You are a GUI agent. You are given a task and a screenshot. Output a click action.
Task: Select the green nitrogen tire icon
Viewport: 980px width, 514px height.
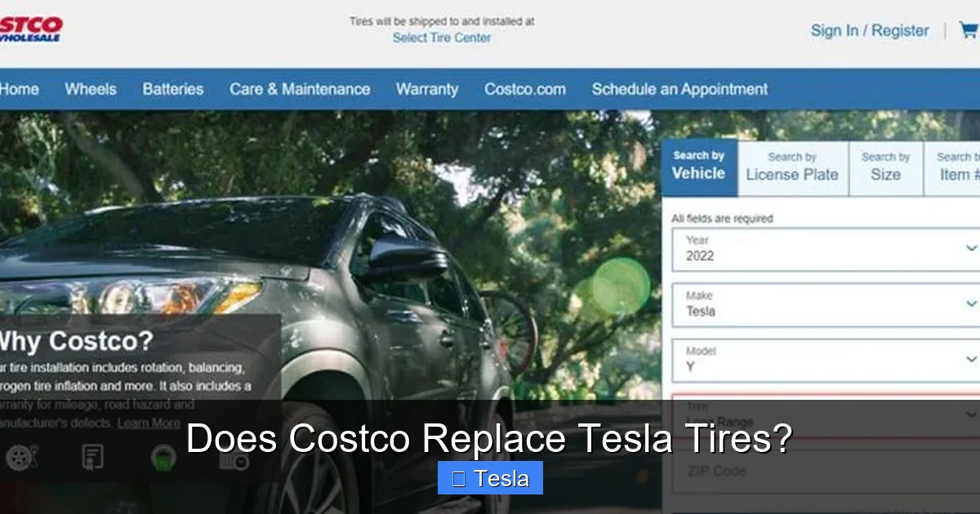[161, 457]
